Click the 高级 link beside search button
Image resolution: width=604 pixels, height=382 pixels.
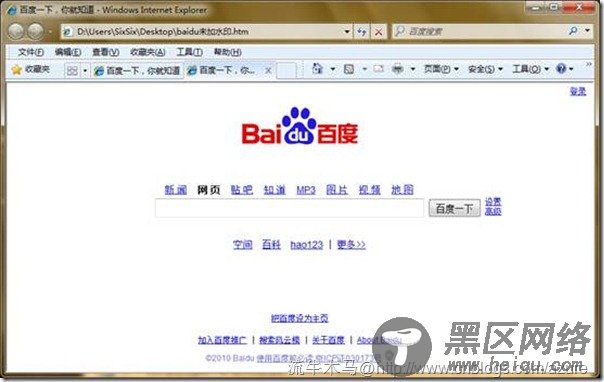[x=493, y=211]
